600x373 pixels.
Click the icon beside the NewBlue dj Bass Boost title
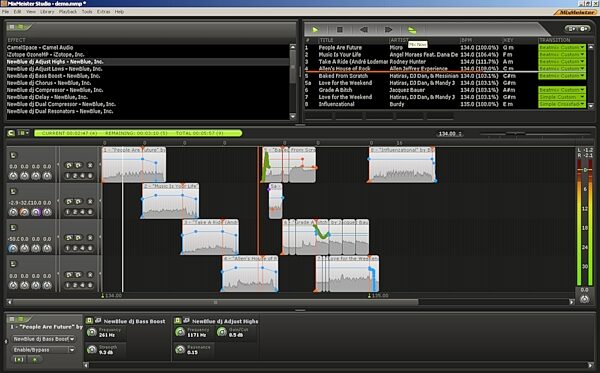[x=98, y=321]
